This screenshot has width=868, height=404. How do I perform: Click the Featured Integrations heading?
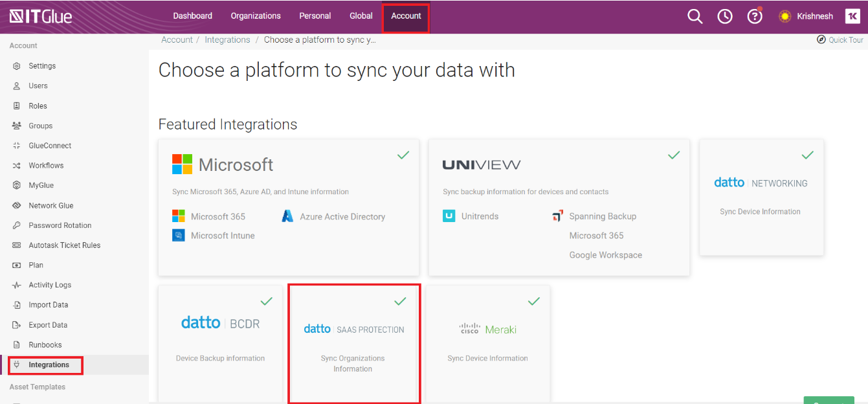(x=228, y=124)
